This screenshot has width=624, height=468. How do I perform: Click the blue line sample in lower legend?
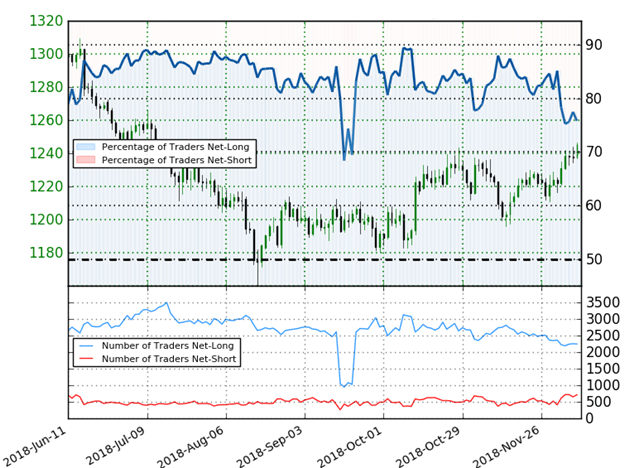pos(86,346)
